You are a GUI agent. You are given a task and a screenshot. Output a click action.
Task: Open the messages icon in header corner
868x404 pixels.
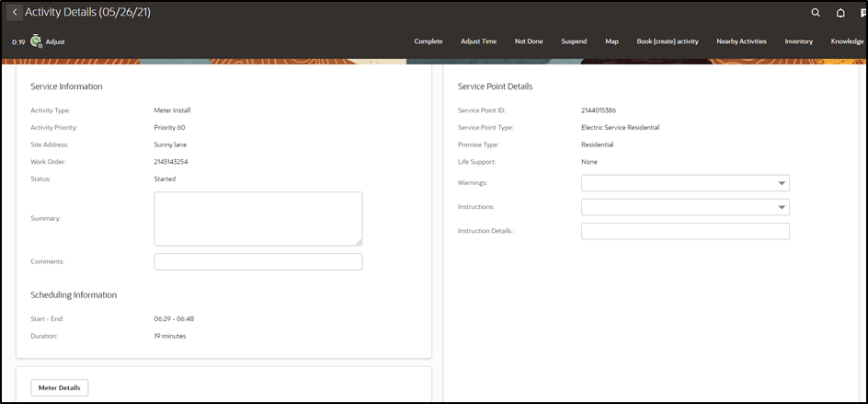(x=863, y=13)
